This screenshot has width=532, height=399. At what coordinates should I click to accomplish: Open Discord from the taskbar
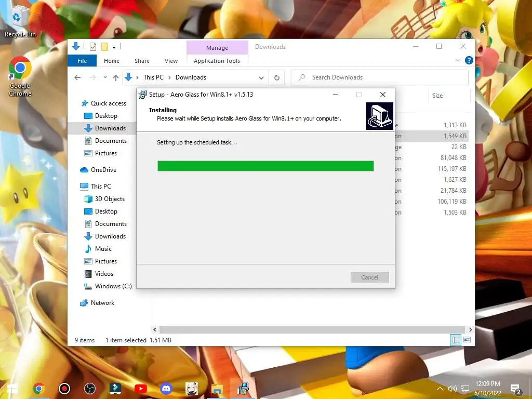pyautogui.click(x=166, y=389)
